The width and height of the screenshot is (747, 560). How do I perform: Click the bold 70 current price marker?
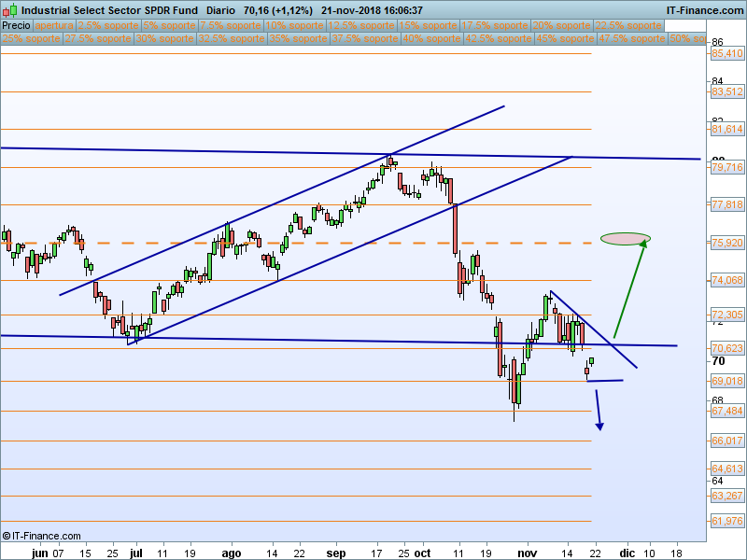pos(718,361)
